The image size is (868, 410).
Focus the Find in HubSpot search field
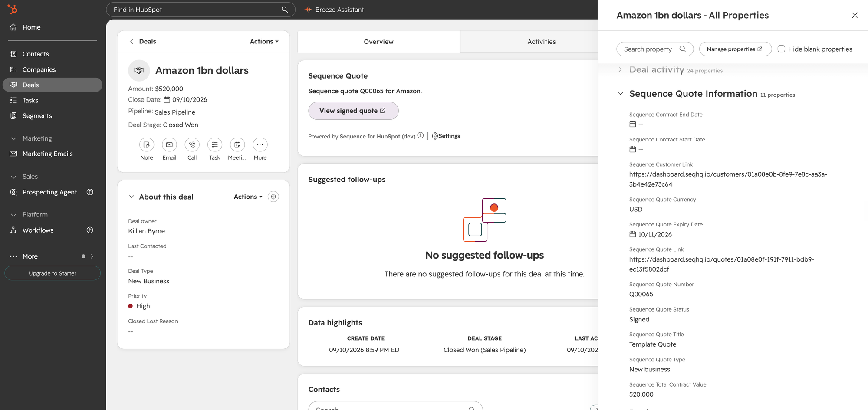201,10
